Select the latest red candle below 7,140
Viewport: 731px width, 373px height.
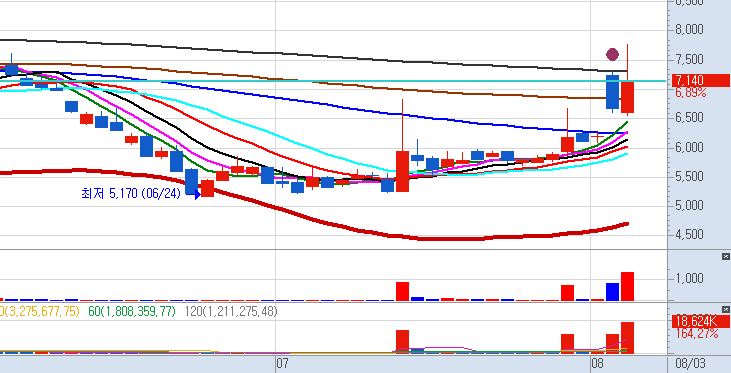[628, 97]
